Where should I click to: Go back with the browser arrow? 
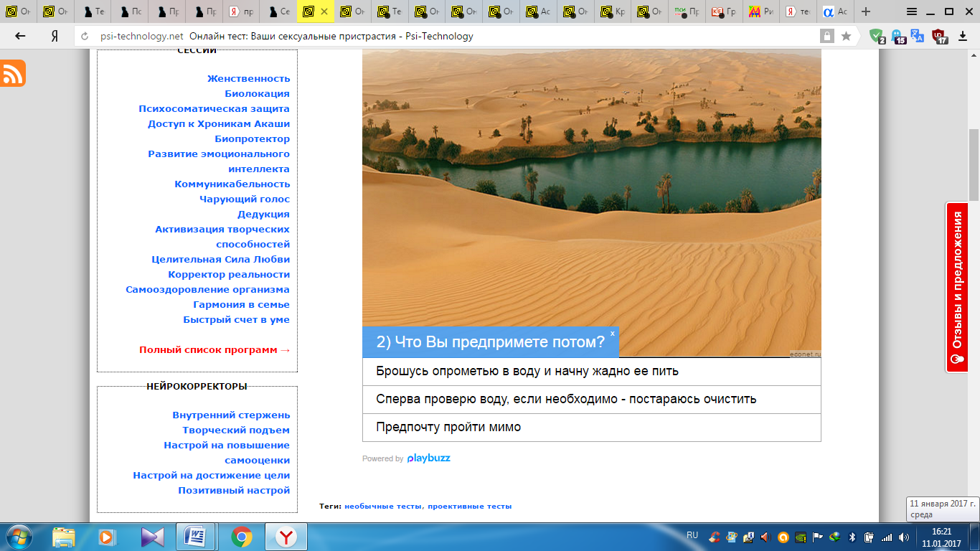(20, 36)
